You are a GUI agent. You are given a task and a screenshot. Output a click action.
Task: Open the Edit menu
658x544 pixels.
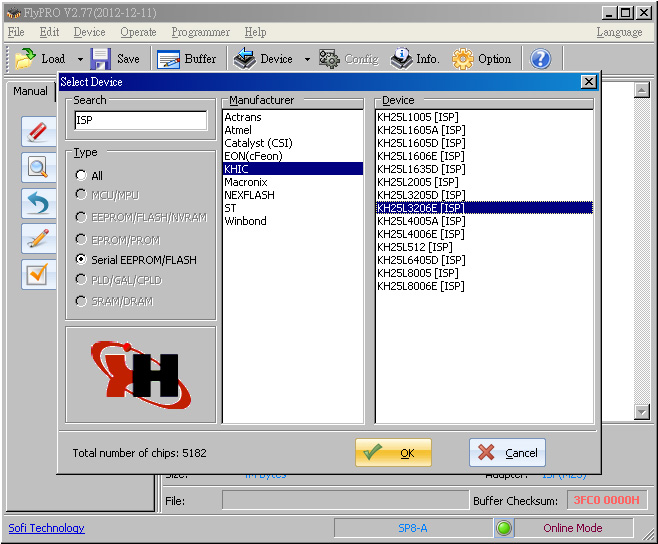point(49,32)
